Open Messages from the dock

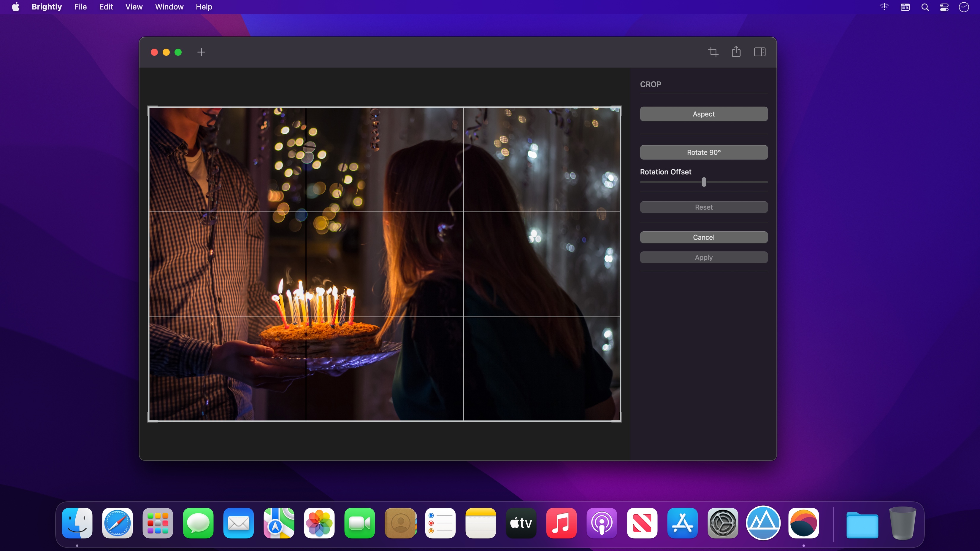tap(198, 523)
